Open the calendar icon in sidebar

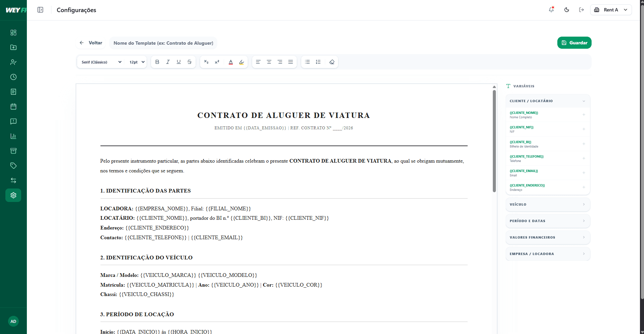point(13,107)
